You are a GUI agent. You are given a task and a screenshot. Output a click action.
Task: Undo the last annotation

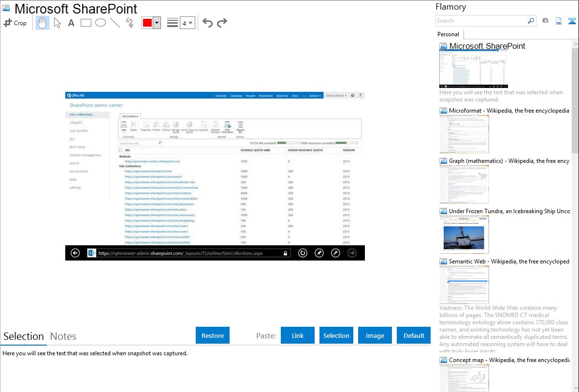207,23
